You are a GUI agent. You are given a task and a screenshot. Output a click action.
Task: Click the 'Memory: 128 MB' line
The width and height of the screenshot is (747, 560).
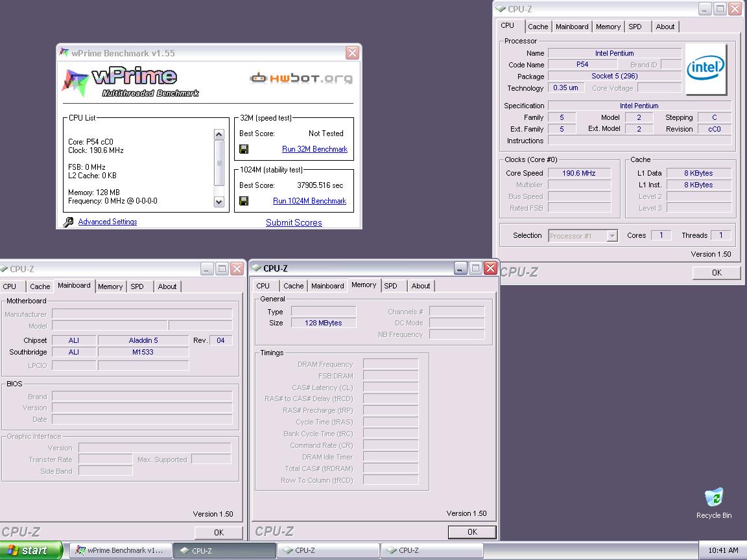pyautogui.click(x=94, y=192)
